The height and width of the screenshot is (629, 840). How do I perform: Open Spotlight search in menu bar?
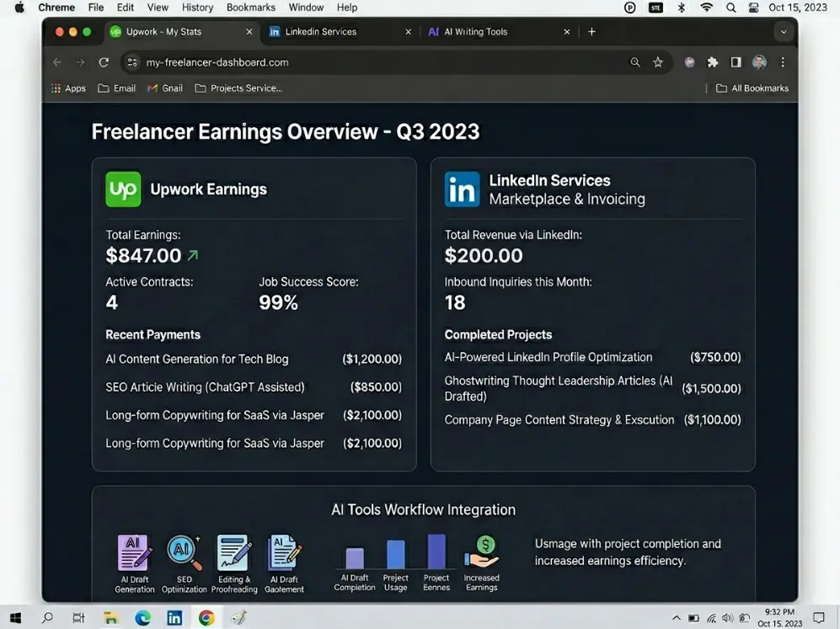click(x=730, y=8)
